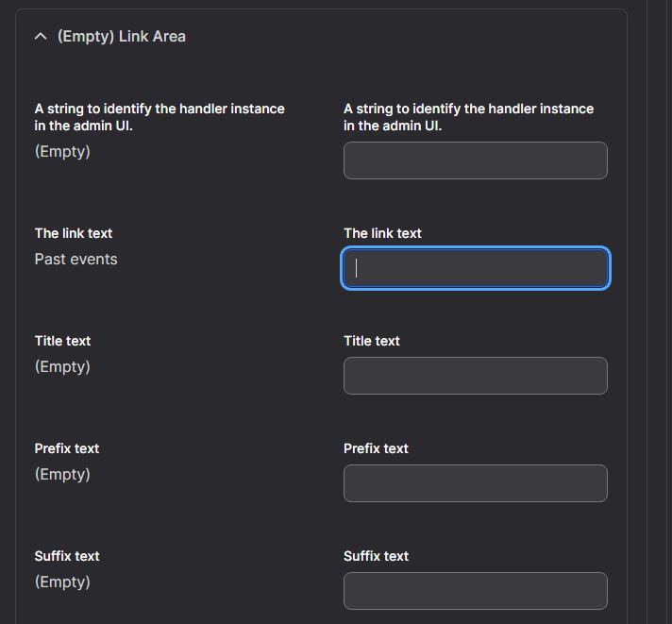Click the translation-side "The link text" label
The height and width of the screenshot is (624, 672).
click(382, 233)
